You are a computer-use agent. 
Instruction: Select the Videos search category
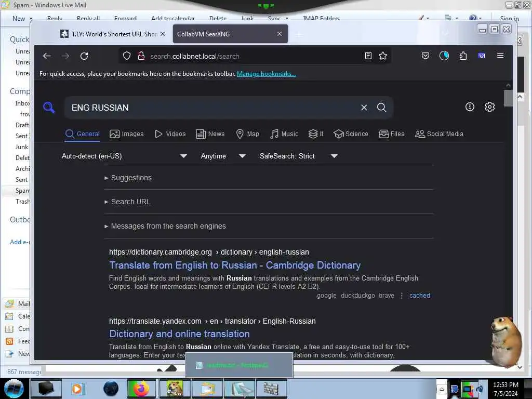pyautogui.click(x=170, y=134)
